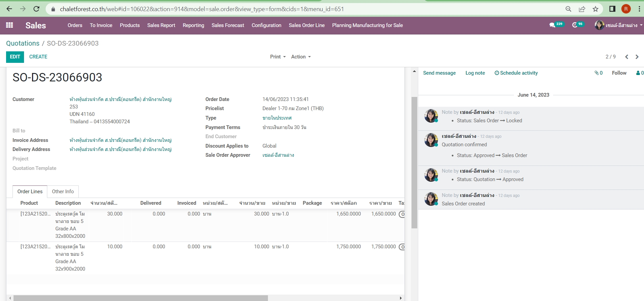Switch to the Other Info tab
The height and width of the screenshot is (301, 644).
[x=63, y=192]
